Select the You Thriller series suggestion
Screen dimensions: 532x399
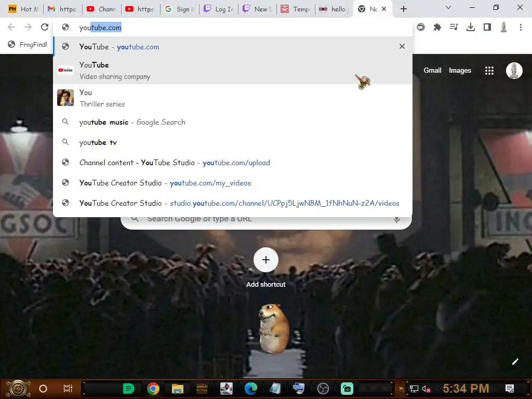233,98
